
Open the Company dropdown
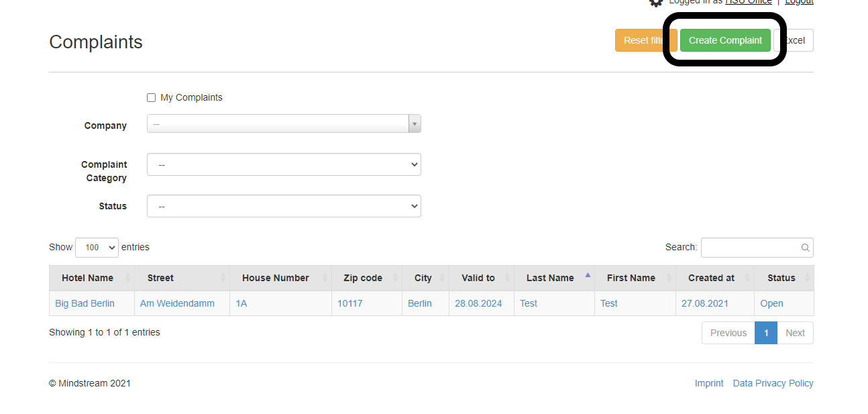(x=283, y=124)
